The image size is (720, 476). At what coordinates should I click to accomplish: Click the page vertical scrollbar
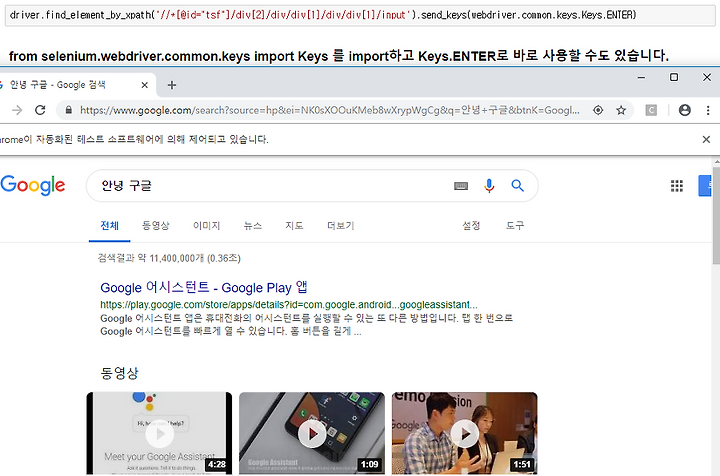(716, 216)
